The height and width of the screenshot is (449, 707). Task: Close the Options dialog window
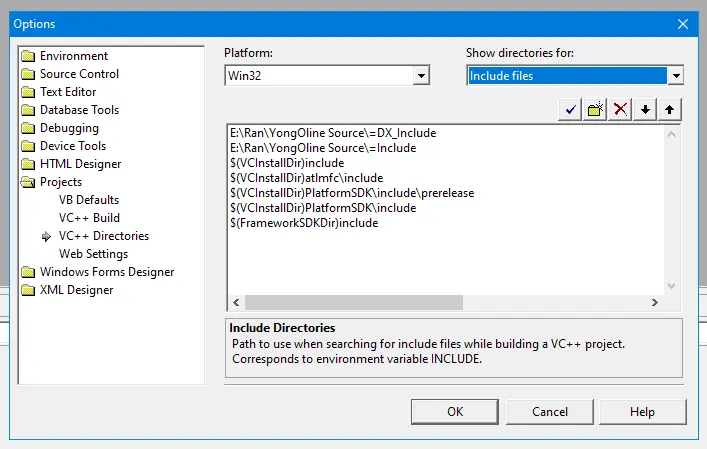[x=683, y=24]
